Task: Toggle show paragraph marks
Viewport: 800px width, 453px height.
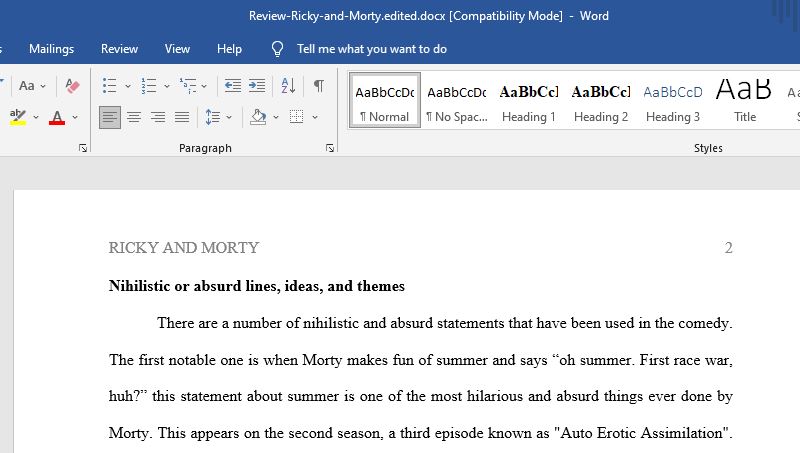Action: click(x=319, y=86)
